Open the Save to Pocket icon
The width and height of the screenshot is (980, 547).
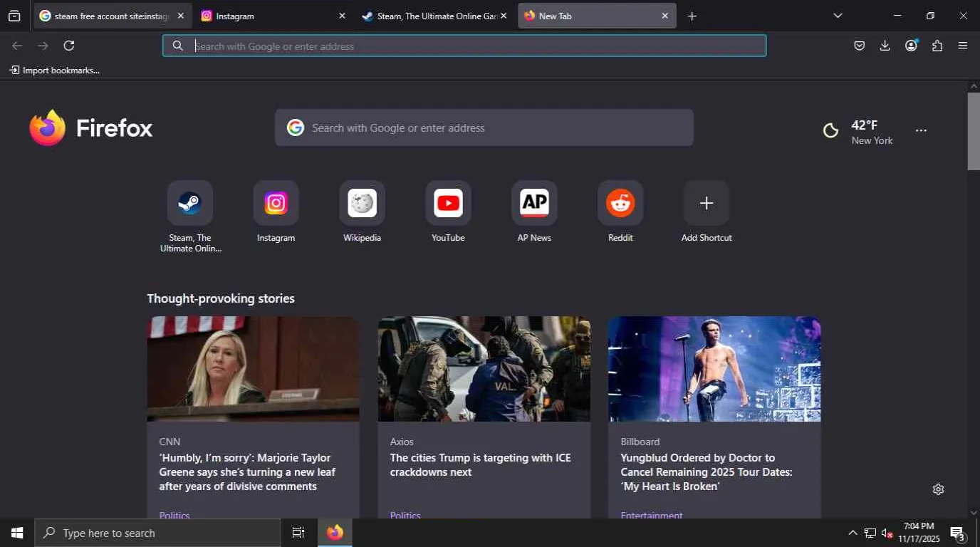(x=860, y=46)
